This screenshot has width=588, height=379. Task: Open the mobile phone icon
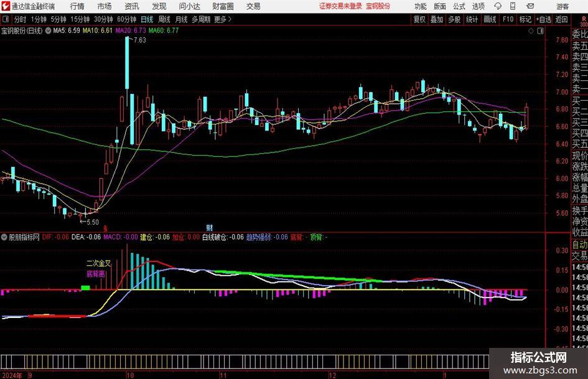click(513, 6)
